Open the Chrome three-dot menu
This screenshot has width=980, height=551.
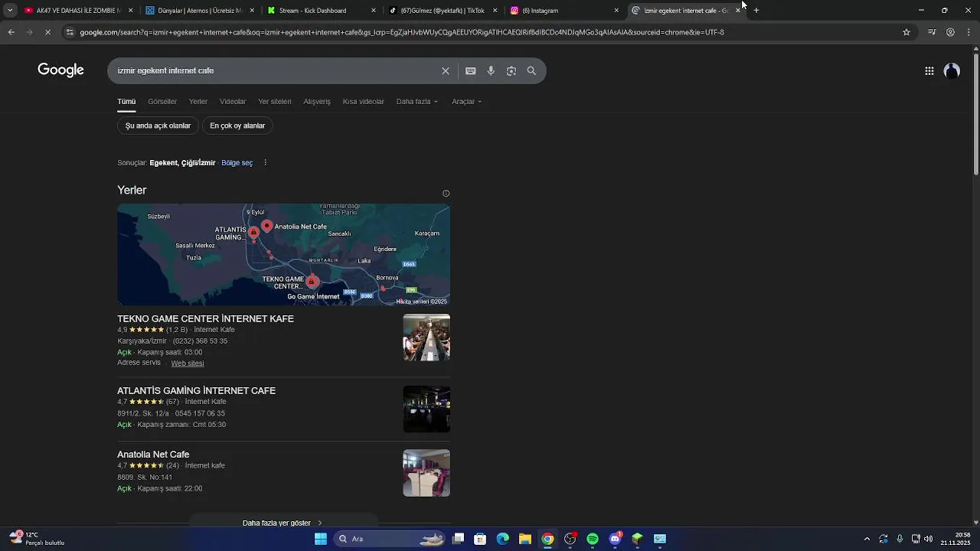(x=969, y=32)
